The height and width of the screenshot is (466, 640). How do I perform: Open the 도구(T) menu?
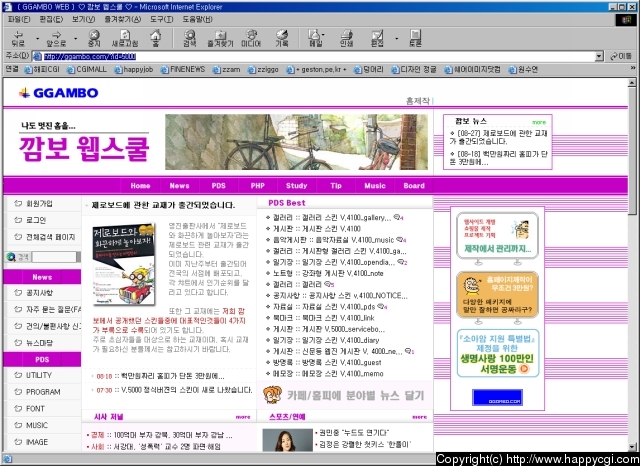(x=161, y=19)
